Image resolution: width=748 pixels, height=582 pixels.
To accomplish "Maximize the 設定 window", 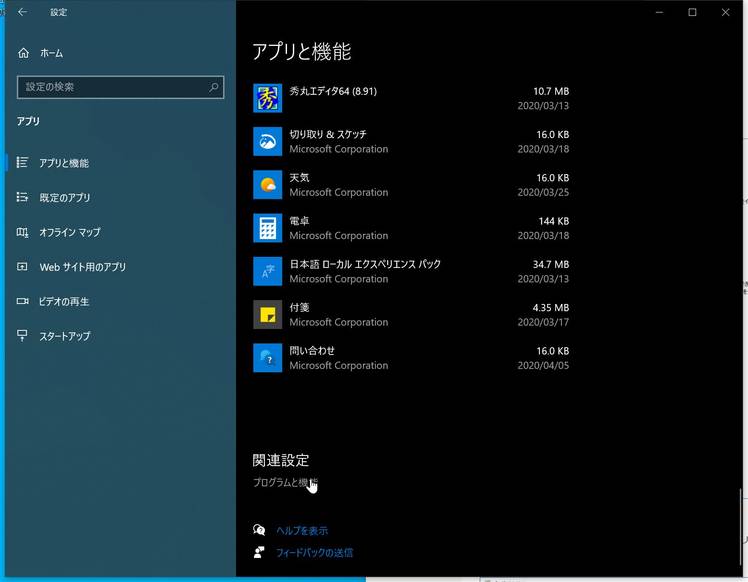I will click(692, 12).
